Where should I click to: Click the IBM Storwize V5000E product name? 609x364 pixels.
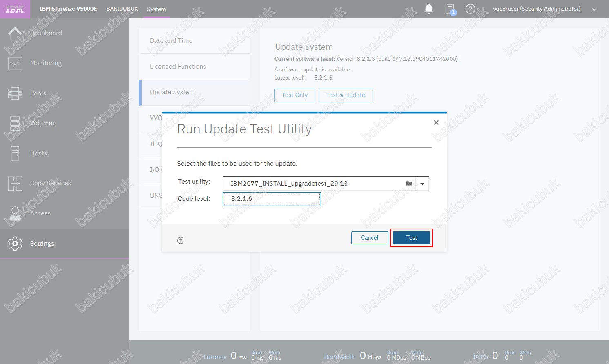pos(68,9)
